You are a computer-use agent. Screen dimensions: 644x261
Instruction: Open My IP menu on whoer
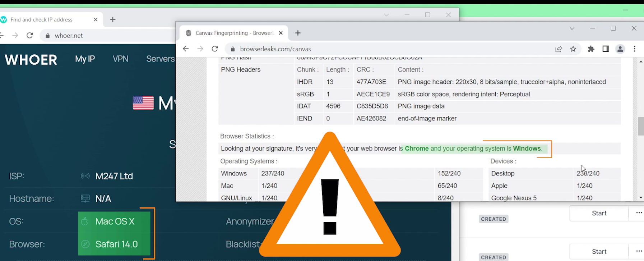(x=85, y=59)
